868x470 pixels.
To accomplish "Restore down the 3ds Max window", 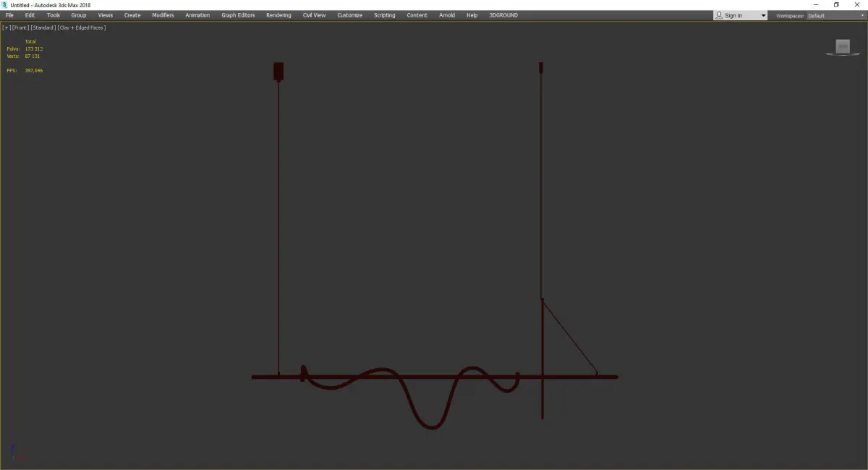I will click(836, 5).
